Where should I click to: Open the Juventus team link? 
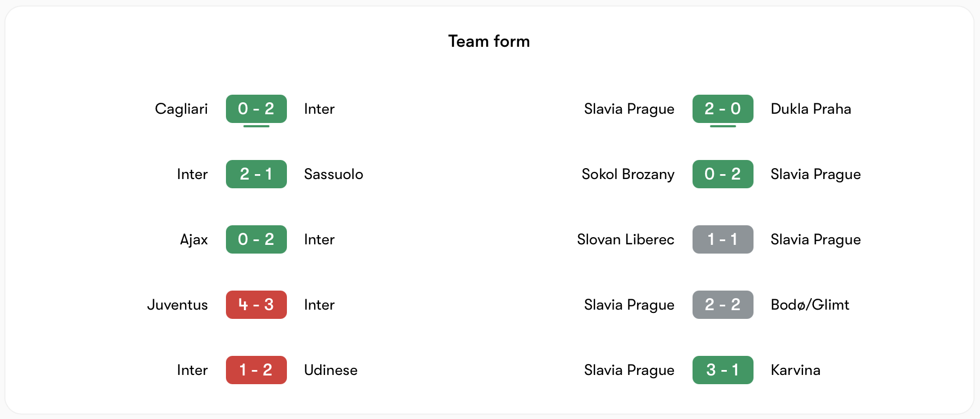point(177,305)
